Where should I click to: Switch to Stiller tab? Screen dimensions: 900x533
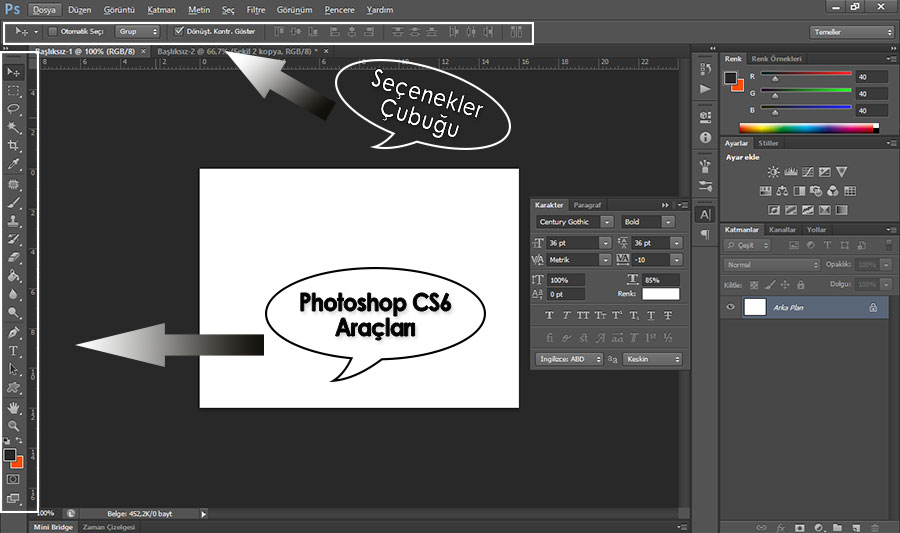[768, 143]
